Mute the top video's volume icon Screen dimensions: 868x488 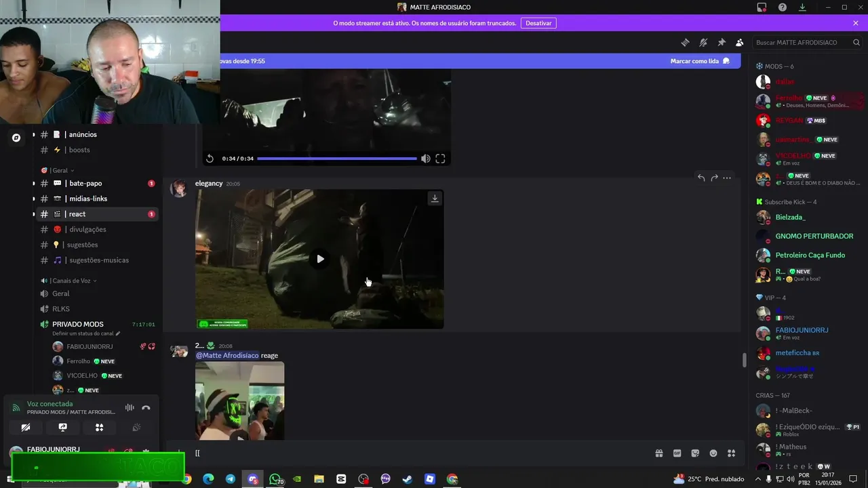tap(425, 159)
